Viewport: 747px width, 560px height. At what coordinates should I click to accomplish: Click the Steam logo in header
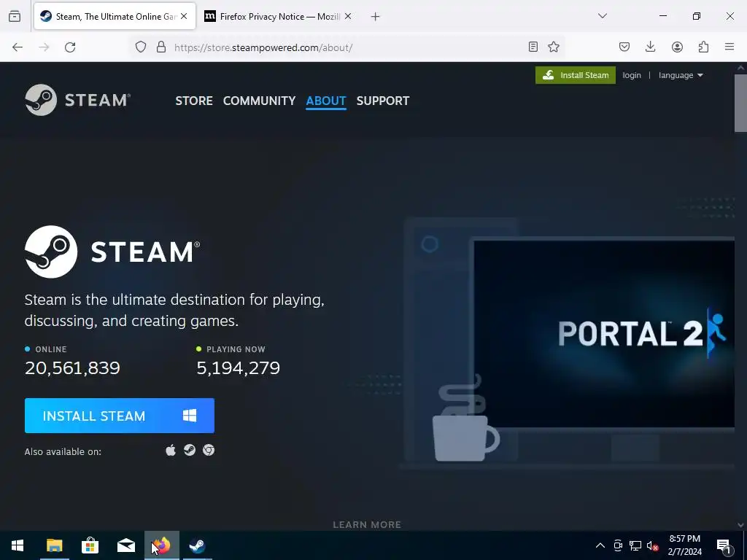click(x=77, y=100)
